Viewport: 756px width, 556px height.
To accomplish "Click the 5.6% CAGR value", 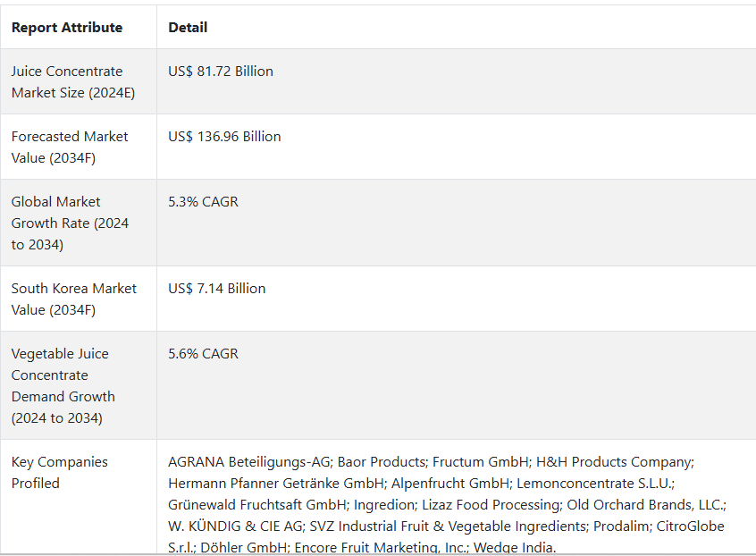I will tap(203, 353).
